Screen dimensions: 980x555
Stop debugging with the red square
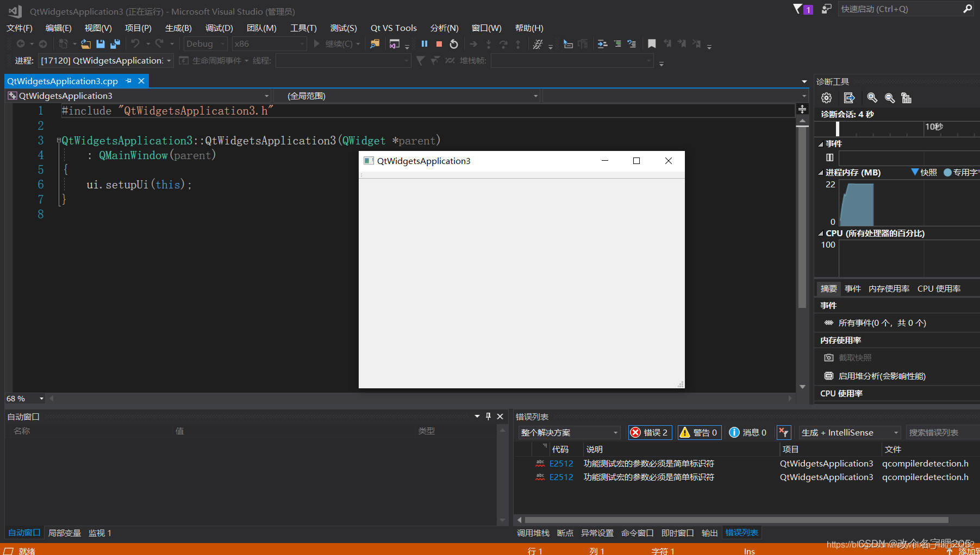point(439,44)
